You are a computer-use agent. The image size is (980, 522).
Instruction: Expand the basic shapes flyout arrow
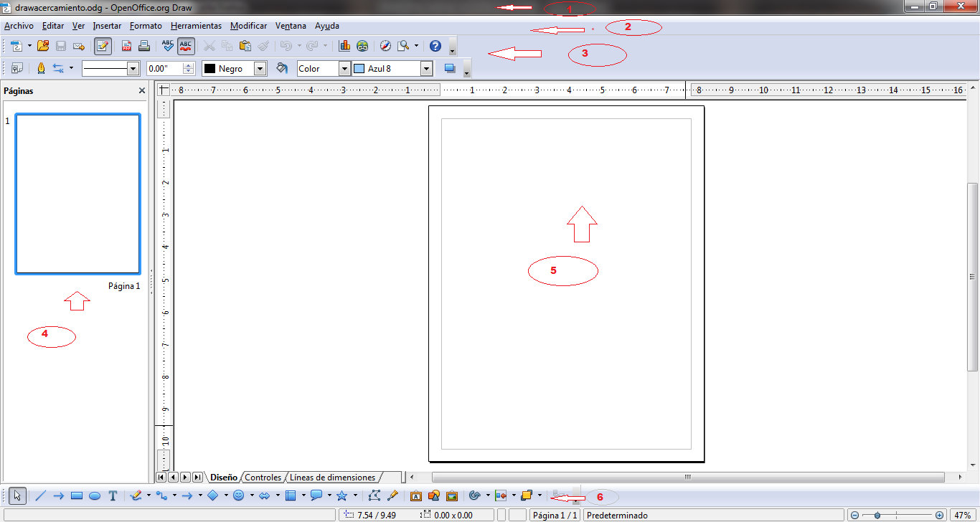pos(226,495)
